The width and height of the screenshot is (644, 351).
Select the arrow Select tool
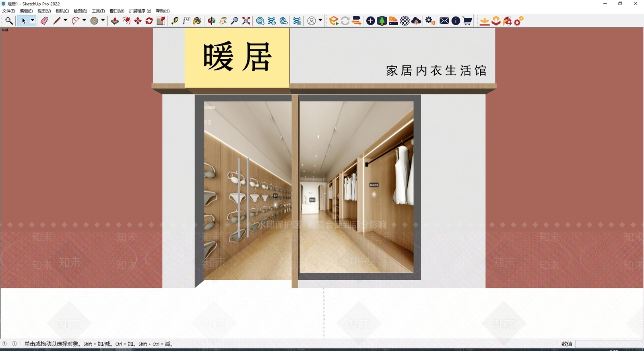(x=24, y=21)
